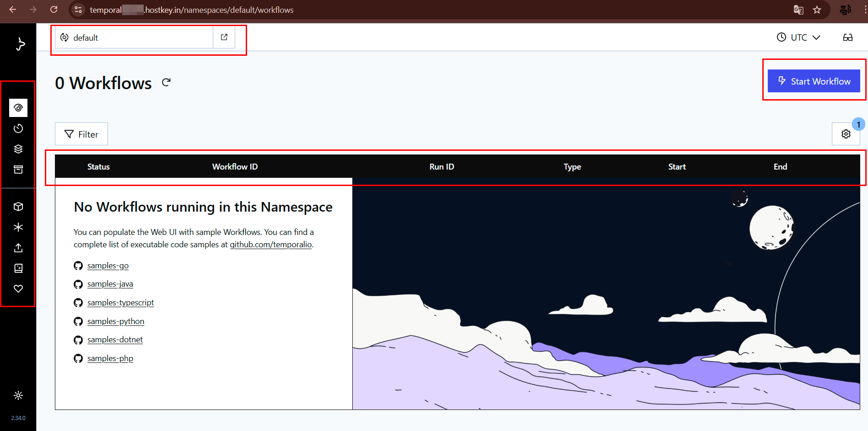Toggle day/night theme sun icon
Image resolution: width=868 pixels, height=431 pixels.
18,395
